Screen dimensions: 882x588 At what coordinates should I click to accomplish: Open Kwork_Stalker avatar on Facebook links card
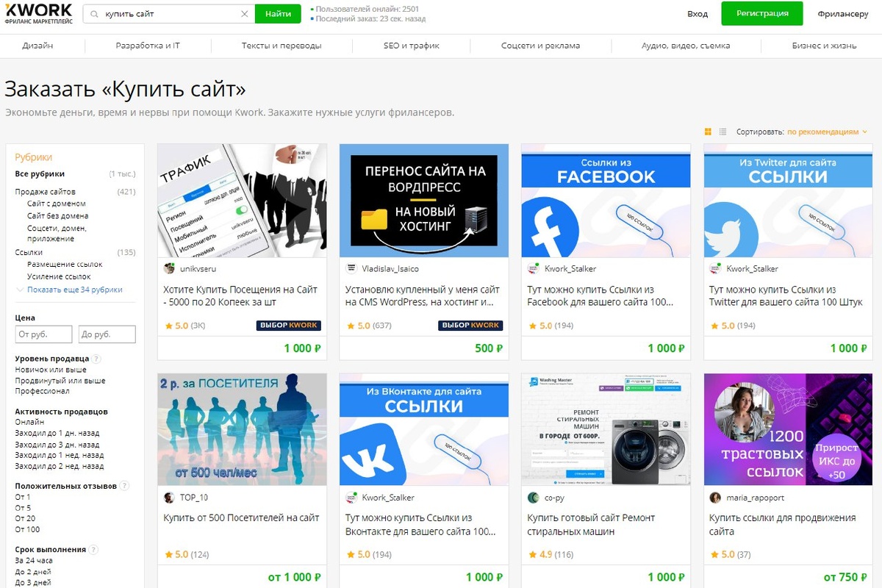534,268
